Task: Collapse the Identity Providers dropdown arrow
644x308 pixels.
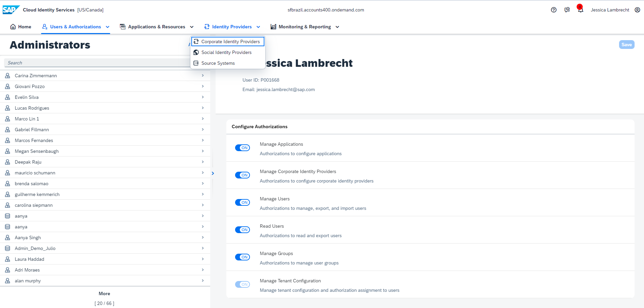Action: [258, 27]
